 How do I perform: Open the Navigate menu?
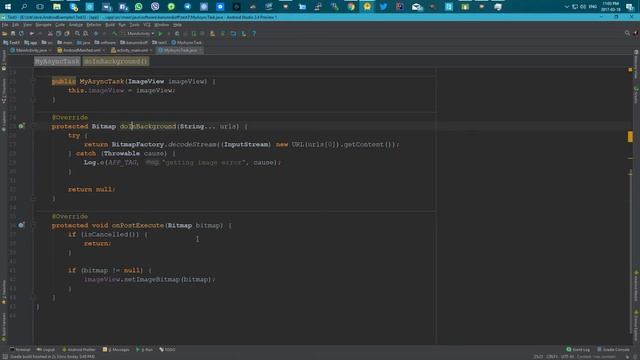point(43,25)
